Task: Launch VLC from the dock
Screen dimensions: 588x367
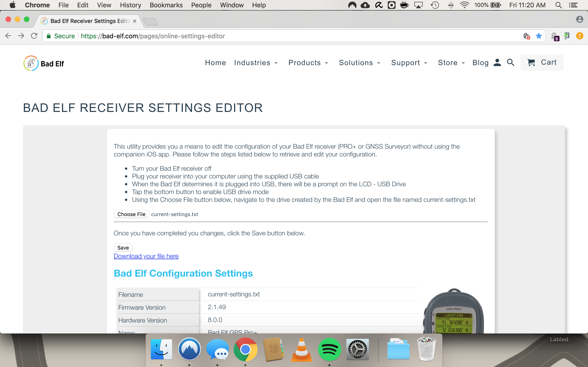Action: [301, 350]
